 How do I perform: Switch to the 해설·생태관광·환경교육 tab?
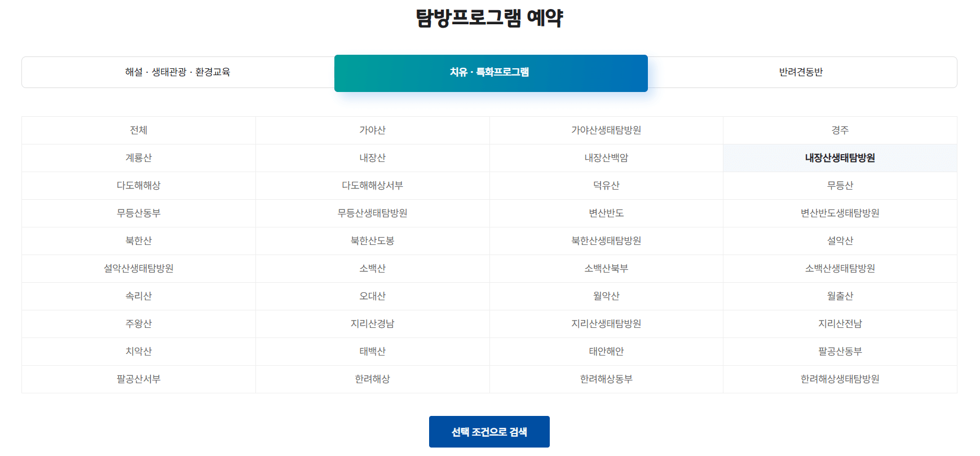click(x=178, y=72)
